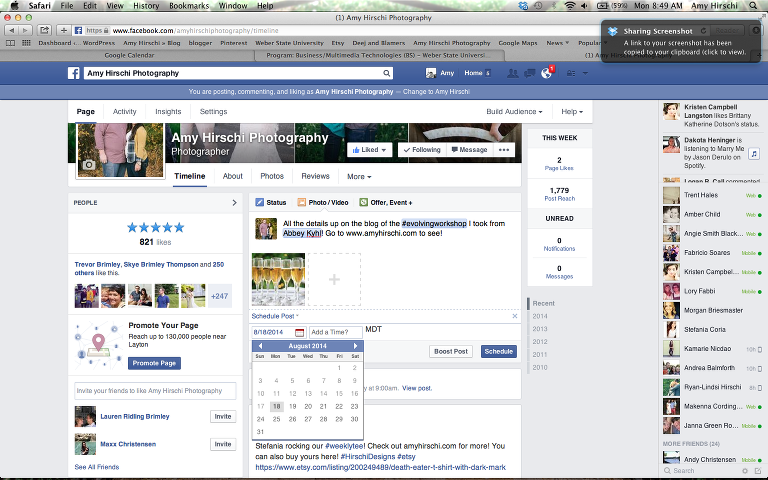Screen dimensions: 768x480
Task: Invite Lauren Riding Brimley
Action: (223, 417)
